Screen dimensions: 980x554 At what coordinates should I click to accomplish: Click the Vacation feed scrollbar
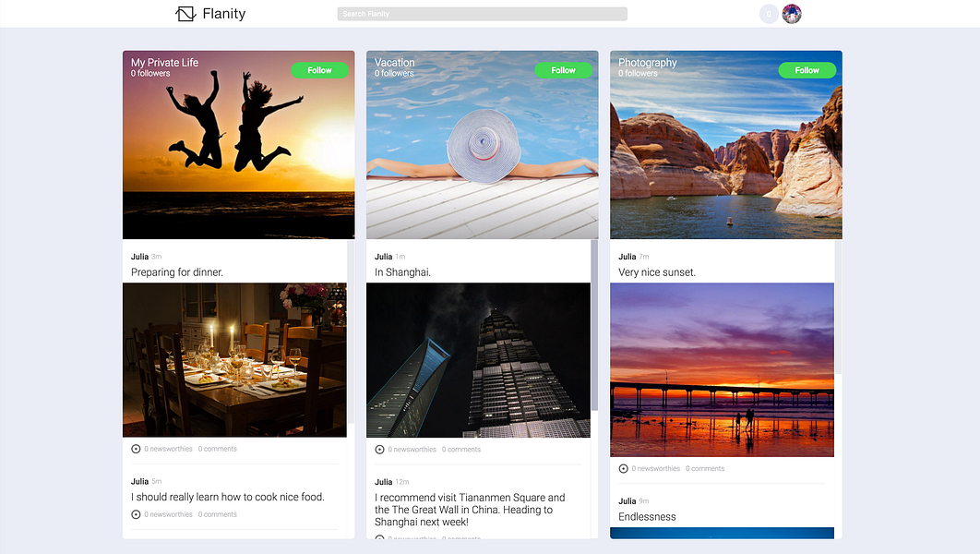tap(594, 325)
